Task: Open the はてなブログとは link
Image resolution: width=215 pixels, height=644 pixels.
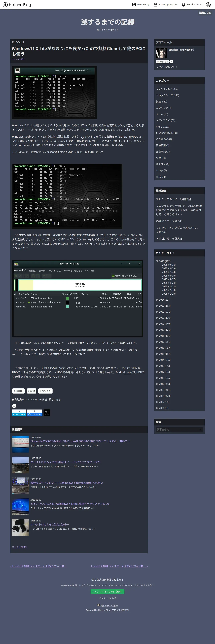Action: pos(107,598)
